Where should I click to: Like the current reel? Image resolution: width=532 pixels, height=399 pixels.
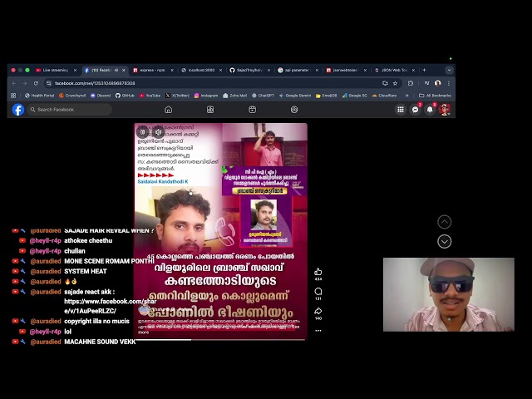(318, 272)
